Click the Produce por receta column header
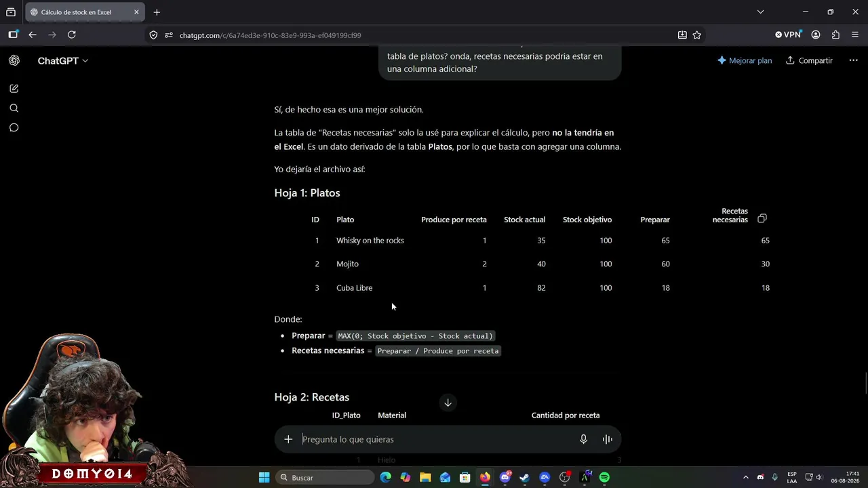 (454, 220)
